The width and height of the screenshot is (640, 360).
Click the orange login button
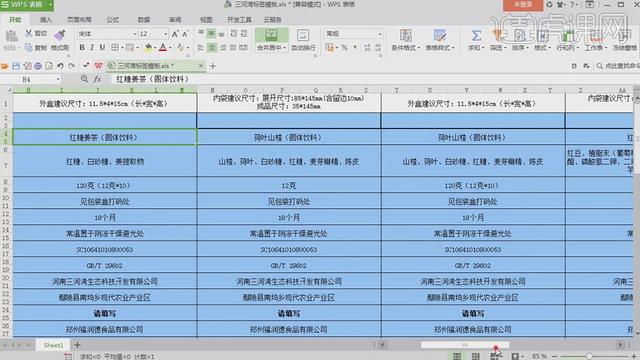point(523,4)
